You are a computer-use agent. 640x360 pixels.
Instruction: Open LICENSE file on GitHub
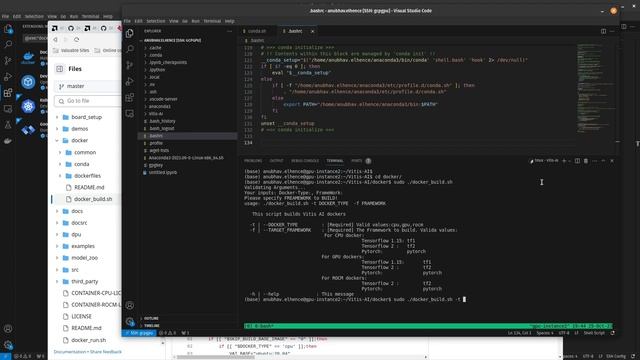(x=81, y=316)
